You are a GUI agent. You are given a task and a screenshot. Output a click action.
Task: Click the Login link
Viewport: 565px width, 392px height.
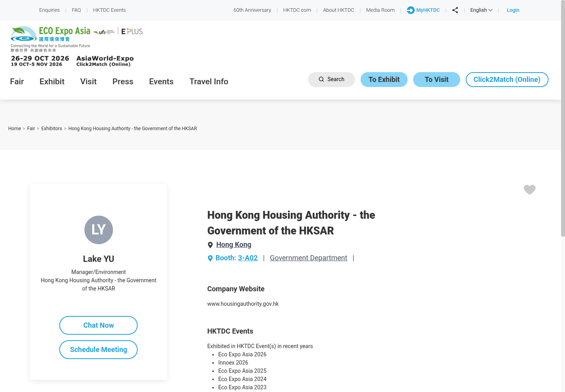[513, 10]
